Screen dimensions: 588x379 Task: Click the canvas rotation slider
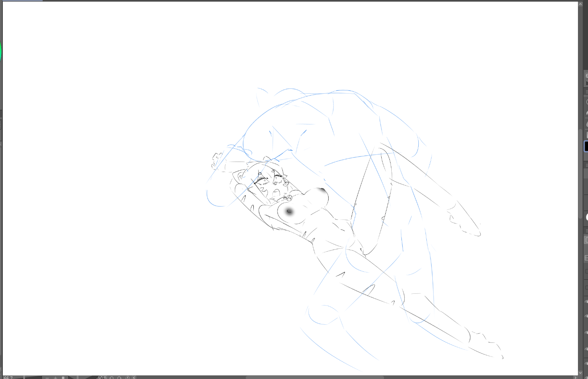click(87, 377)
